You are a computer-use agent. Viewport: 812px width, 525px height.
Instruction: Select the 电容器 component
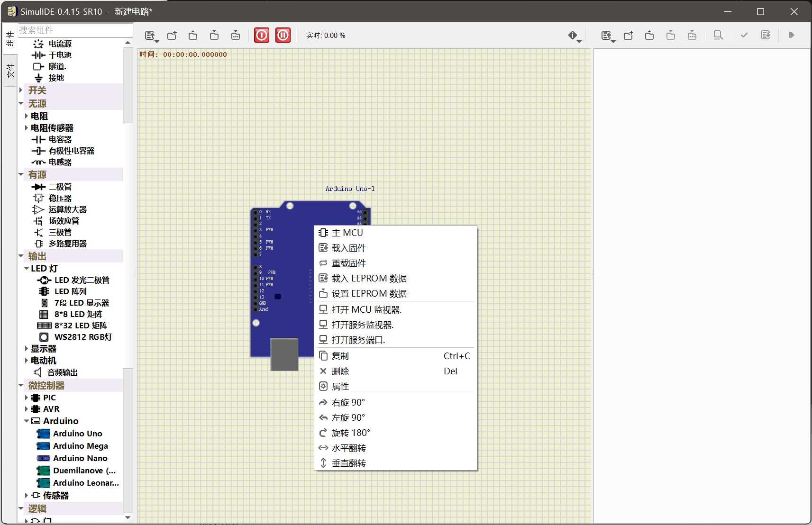coord(60,139)
